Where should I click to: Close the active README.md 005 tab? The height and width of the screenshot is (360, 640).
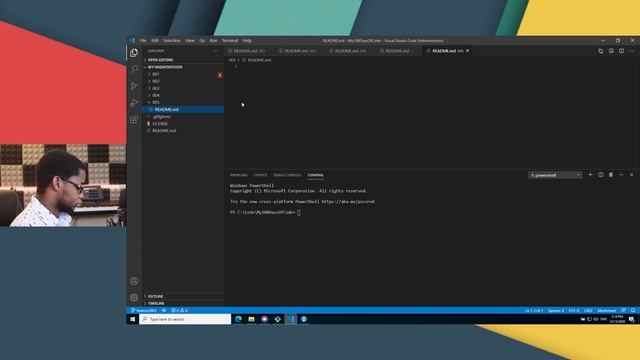[468, 51]
